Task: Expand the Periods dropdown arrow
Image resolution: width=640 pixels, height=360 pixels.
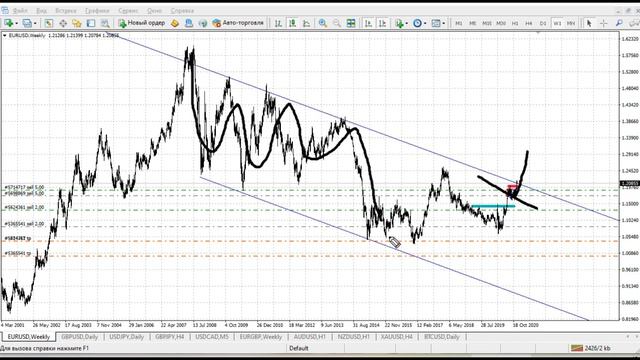Action: click(x=425, y=23)
